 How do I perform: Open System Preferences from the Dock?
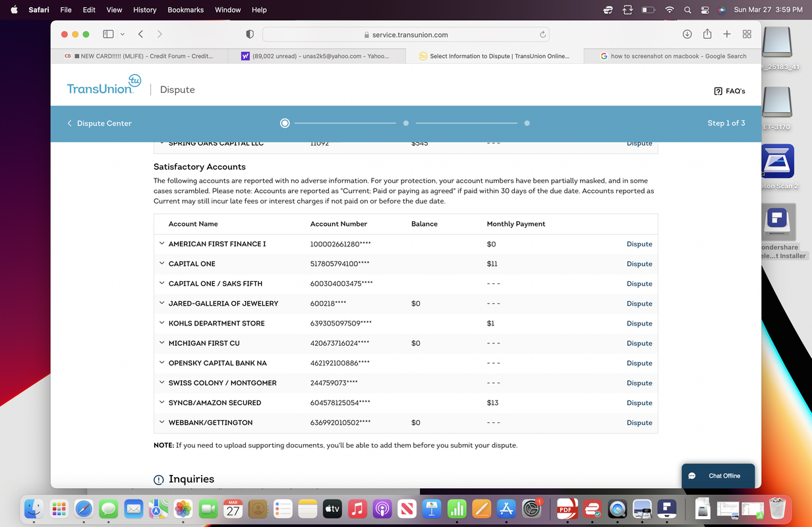tap(531, 509)
